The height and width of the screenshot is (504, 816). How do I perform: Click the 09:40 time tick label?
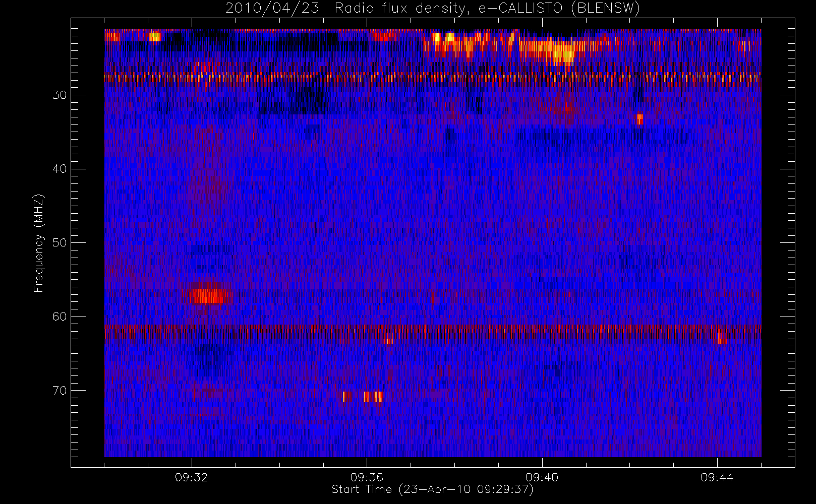pyautogui.click(x=542, y=477)
